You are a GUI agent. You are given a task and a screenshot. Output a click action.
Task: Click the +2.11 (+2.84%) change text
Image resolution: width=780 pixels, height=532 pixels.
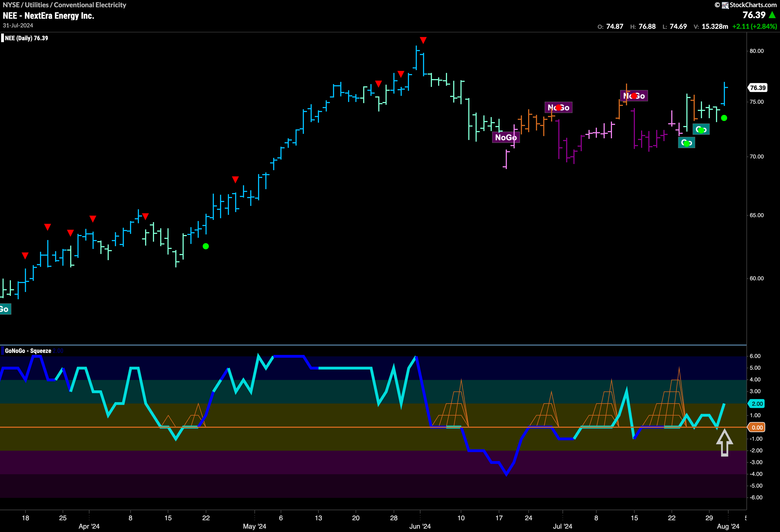point(754,26)
